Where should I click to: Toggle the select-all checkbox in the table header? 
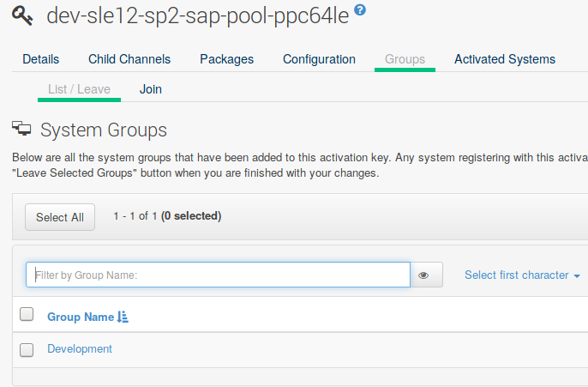pyautogui.click(x=27, y=314)
